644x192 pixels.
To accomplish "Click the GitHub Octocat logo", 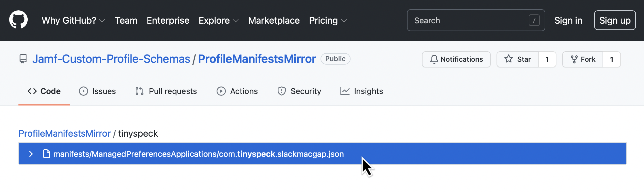I will tap(18, 20).
